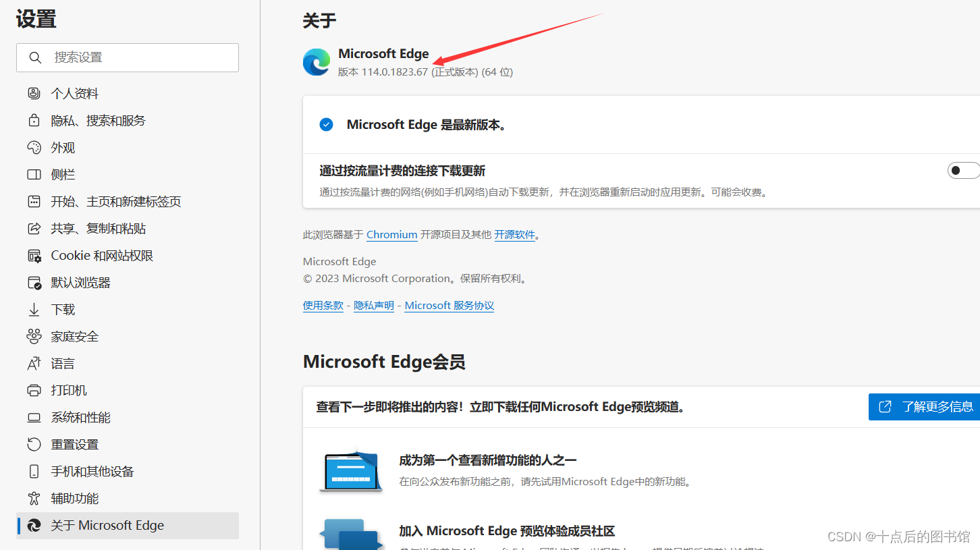The height and width of the screenshot is (550, 980).
Task: Click the phone icon beside 手机和其他设备
Action: click(34, 471)
